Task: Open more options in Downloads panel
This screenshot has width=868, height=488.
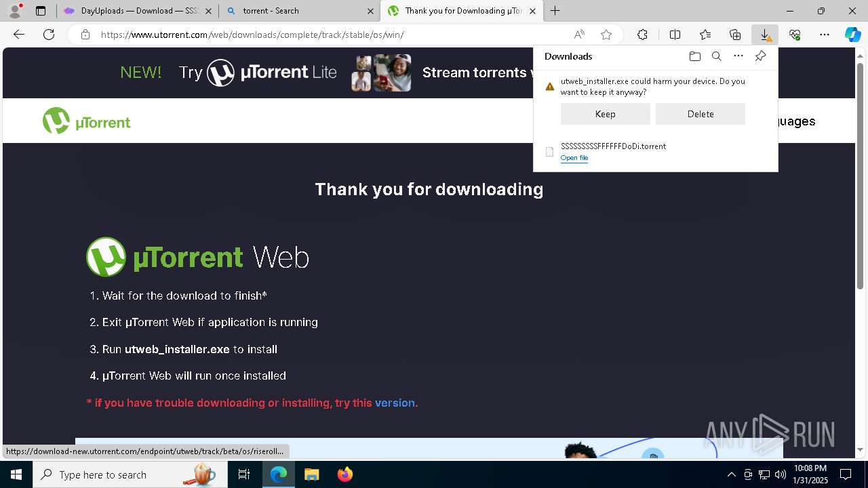Action: coord(738,56)
